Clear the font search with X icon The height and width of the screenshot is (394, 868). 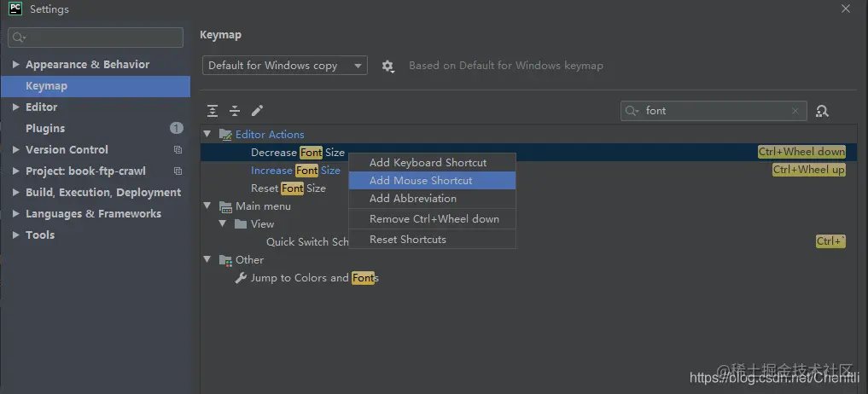[x=795, y=111]
